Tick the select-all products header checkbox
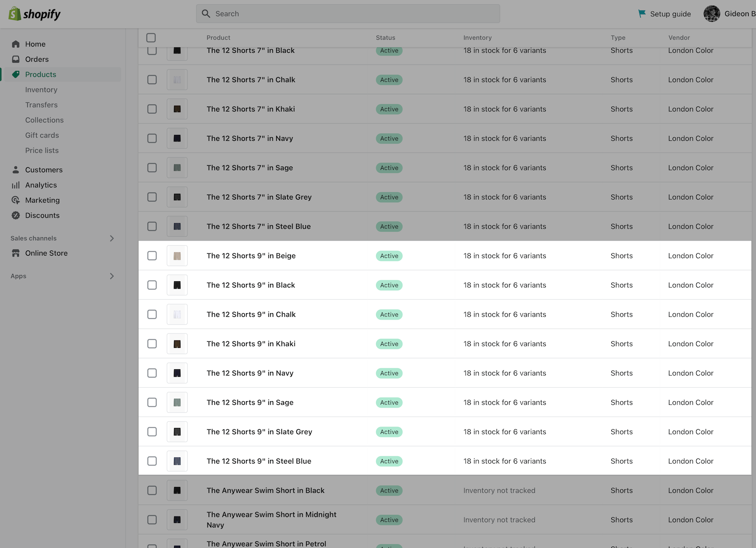This screenshot has height=548, width=756. [x=151, y=38]
